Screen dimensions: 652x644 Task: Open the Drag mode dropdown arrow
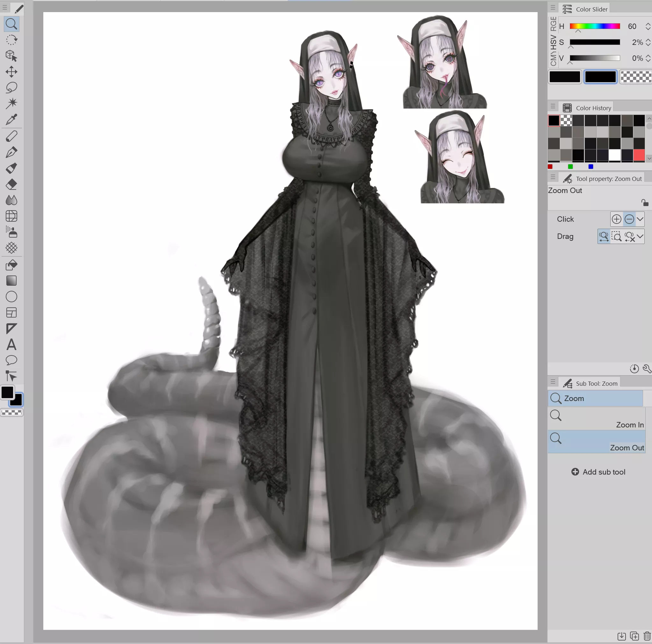point(641,236)
